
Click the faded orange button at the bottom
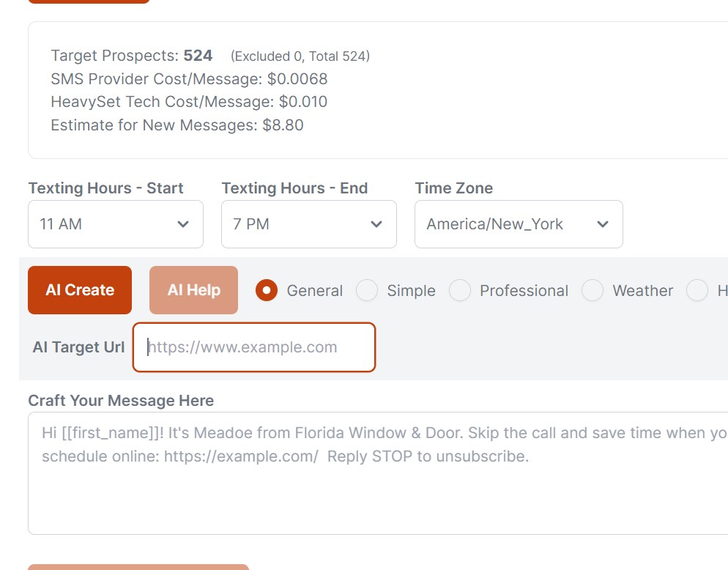pyautogui.click(x=138, y=567)
